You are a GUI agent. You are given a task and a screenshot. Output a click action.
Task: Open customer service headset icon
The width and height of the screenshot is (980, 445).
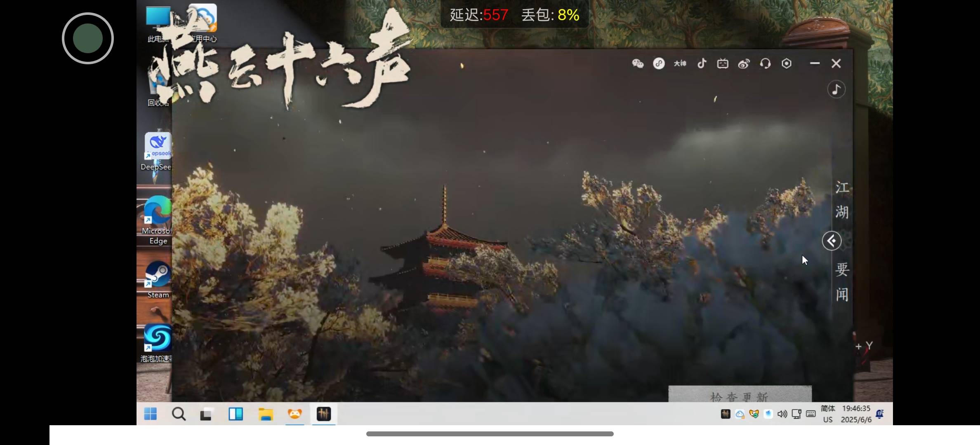[x=765, y=63]
